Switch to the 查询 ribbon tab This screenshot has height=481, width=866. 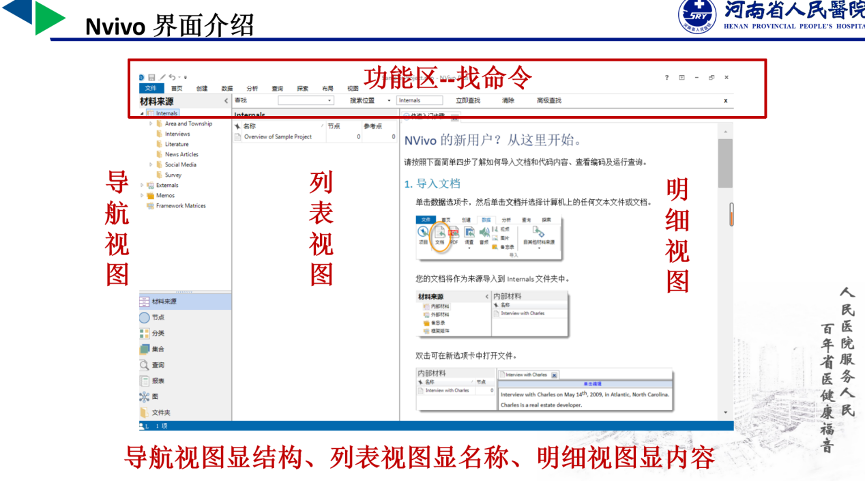(x=277, y=88)
